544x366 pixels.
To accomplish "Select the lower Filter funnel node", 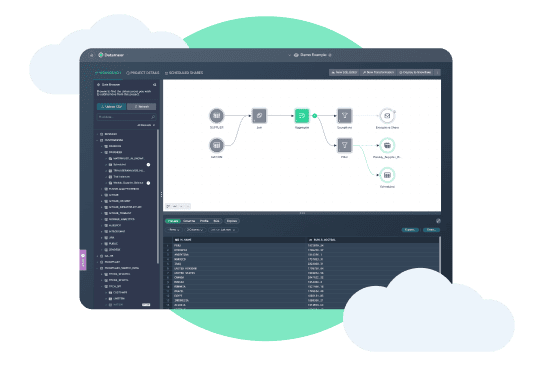I will 344,145.
